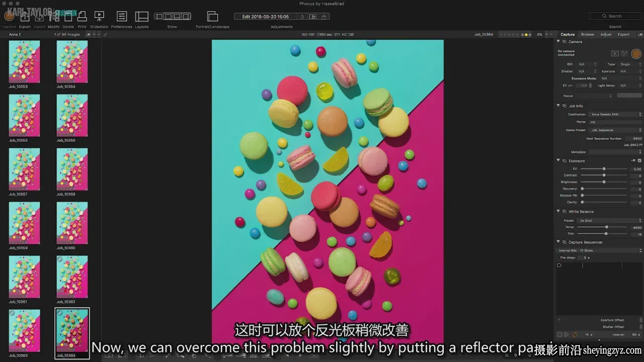Click the Edit 2019-03-20 15:06 adjustments field
This screenshot has height=362, width=644.
click(266, 17)
